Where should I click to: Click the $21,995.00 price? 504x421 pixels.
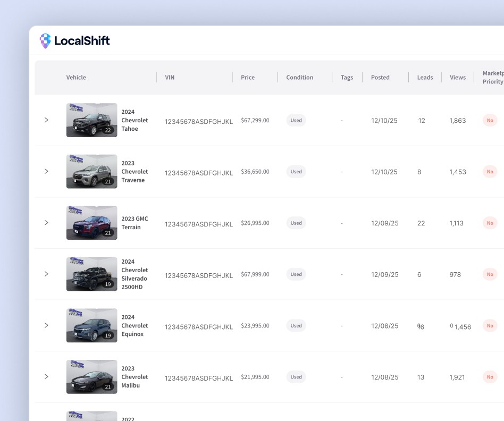pos(255,377)
